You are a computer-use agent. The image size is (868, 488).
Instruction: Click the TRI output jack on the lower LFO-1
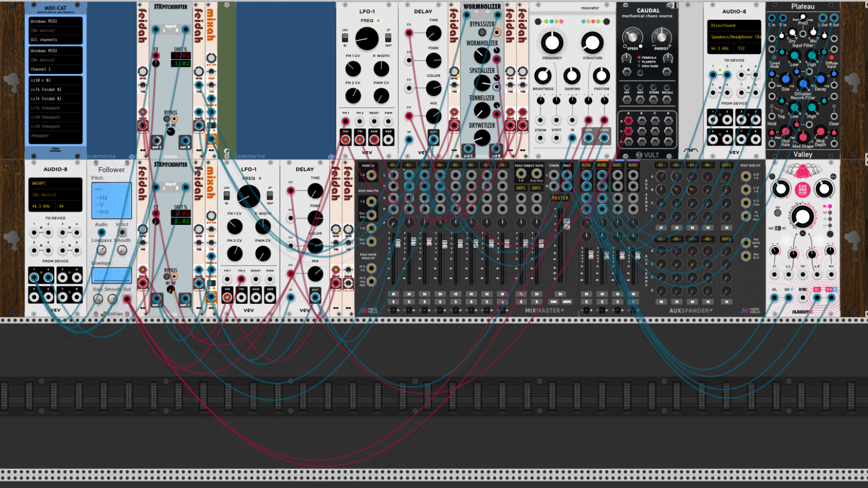tap(241, 297)
